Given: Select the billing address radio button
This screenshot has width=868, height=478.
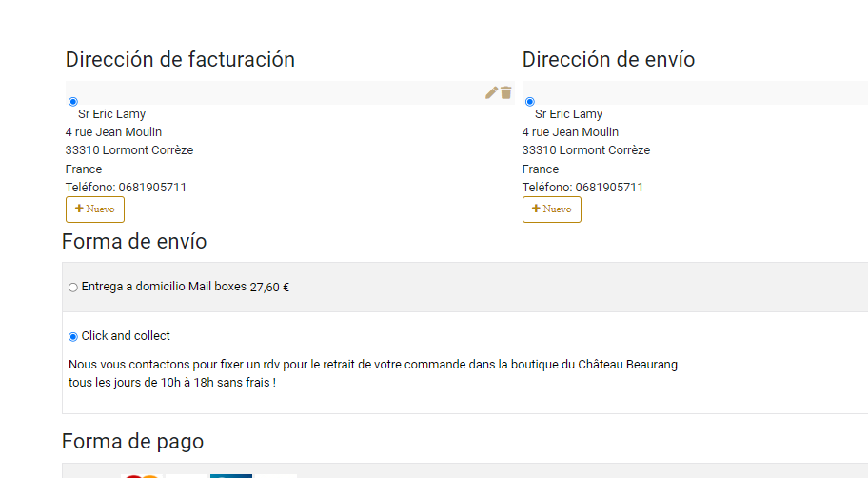Looking at the screenshot, I should click(73, 101).
